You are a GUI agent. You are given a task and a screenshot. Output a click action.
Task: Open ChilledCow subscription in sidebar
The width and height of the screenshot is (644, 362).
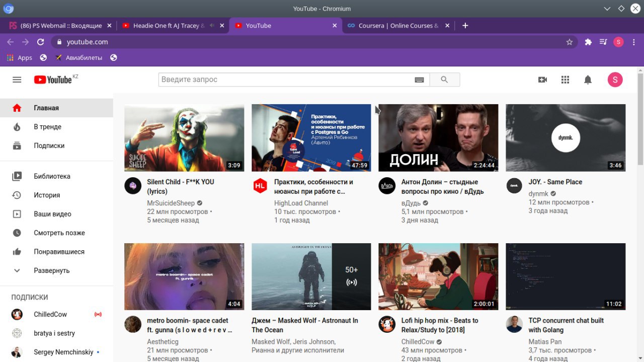[56, 314]
